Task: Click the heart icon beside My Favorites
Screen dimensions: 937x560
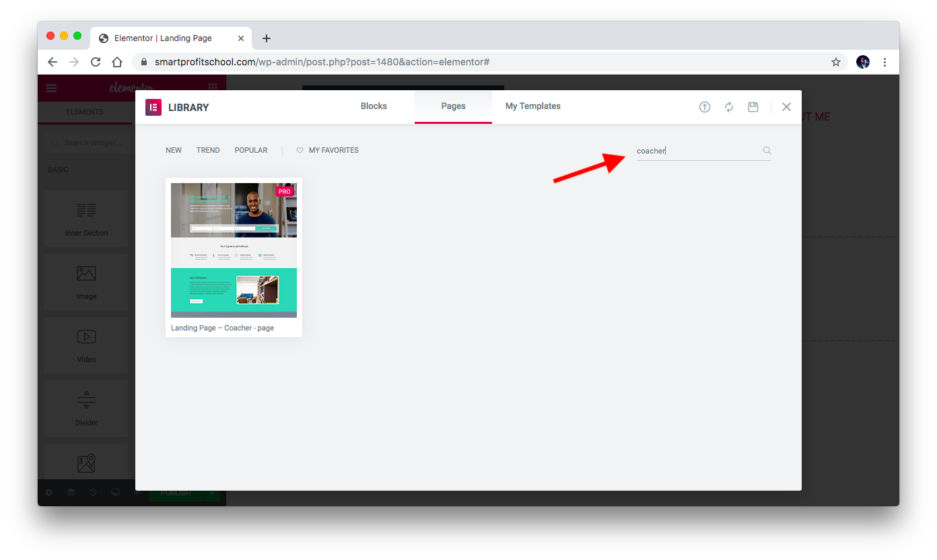Action: tap(300, 150)
